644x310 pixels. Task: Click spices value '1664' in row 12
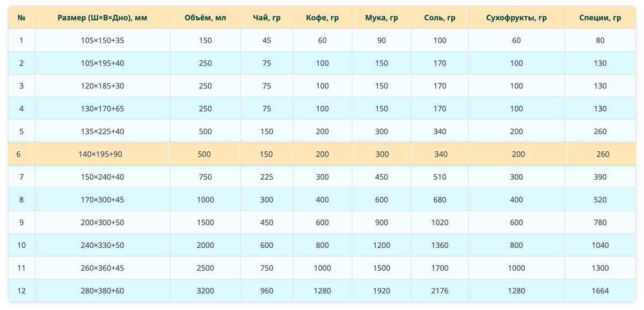pos(600,291)
